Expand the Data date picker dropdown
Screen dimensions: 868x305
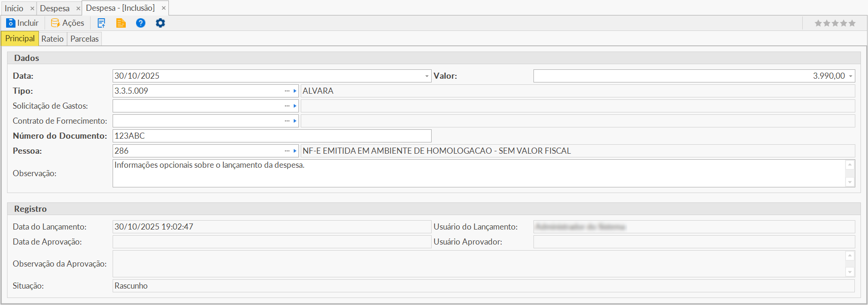tap(426, 76)
